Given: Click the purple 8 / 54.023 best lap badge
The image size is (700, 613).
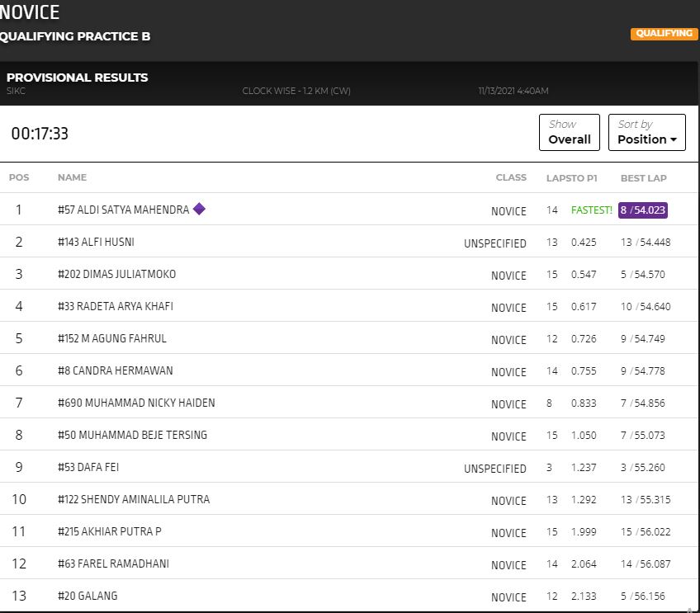Looking at the screenshot, I should click(642, 210).
